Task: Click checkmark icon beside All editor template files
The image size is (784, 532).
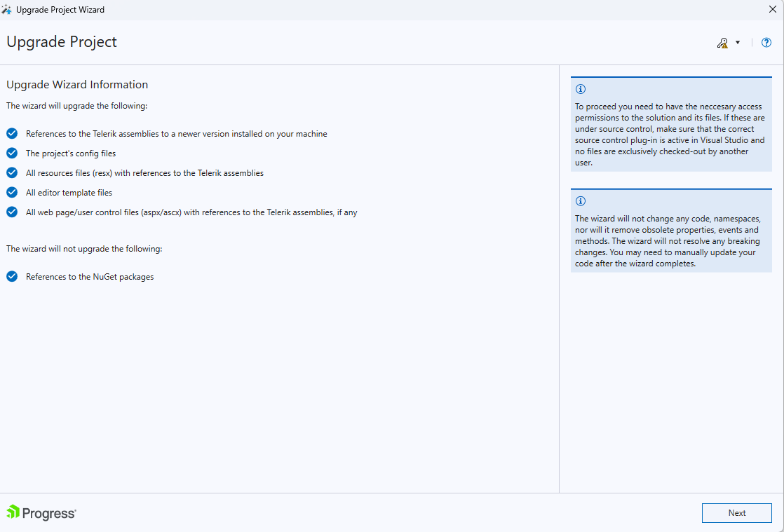Action: (x=12, y=192)
